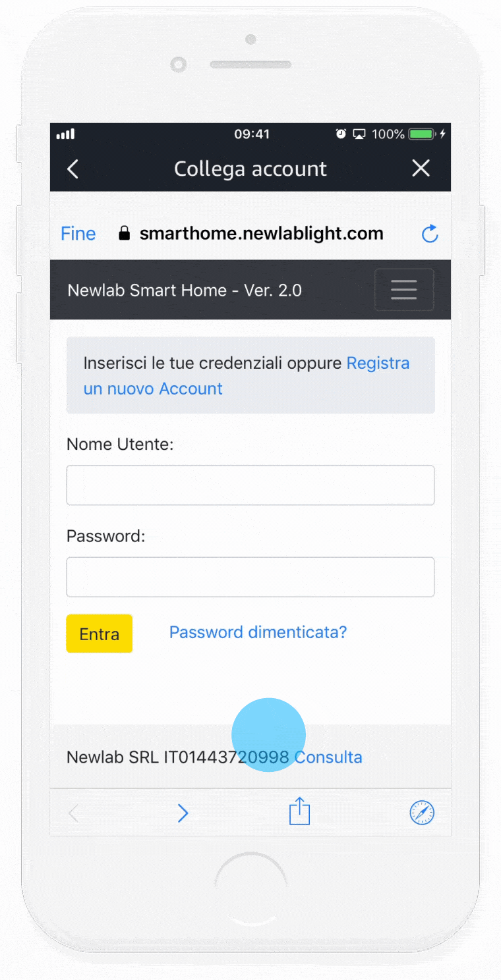Close the Collega account screen with X

tap(421, 169)
